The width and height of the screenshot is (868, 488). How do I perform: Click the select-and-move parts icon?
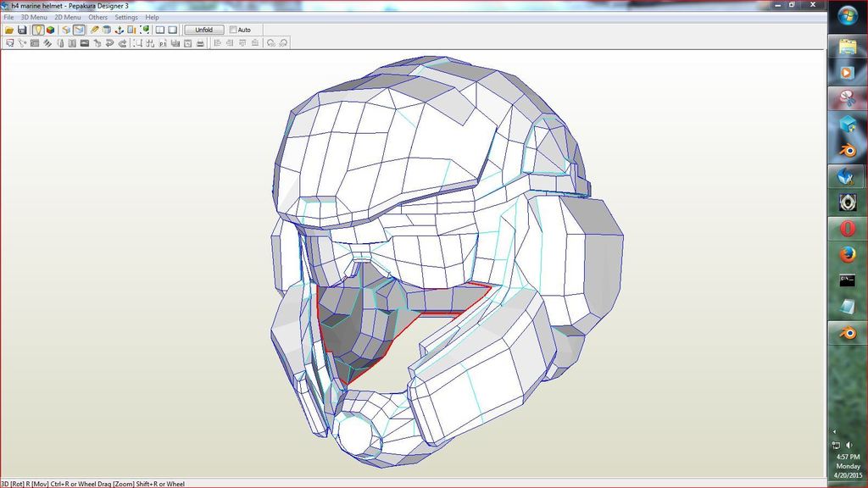click(10, 43)
